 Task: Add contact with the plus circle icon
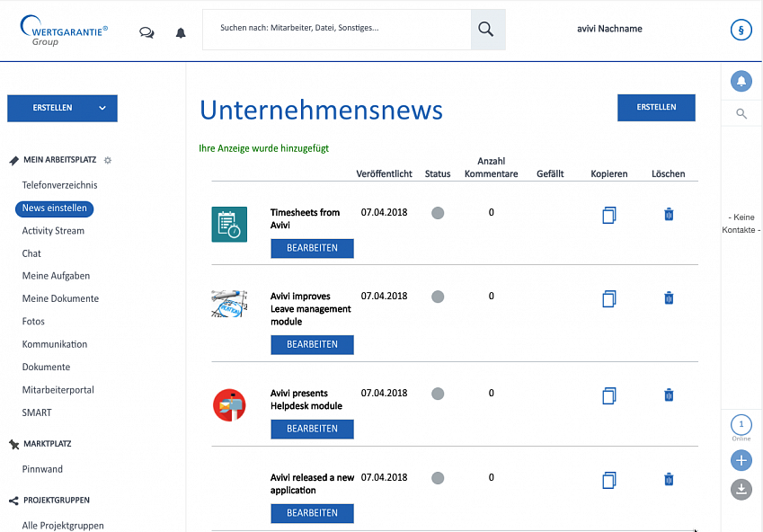point(741,460)
